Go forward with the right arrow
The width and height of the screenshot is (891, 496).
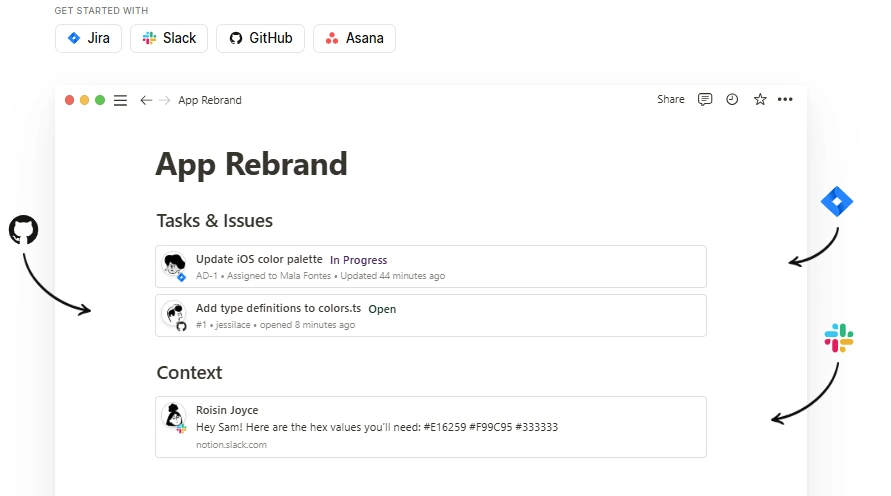(x=164, y=101)
